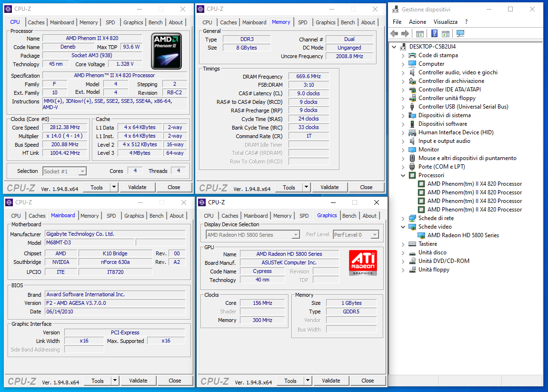Click Validate in the Mainboard CPU-Z window

tap(138, 381)
